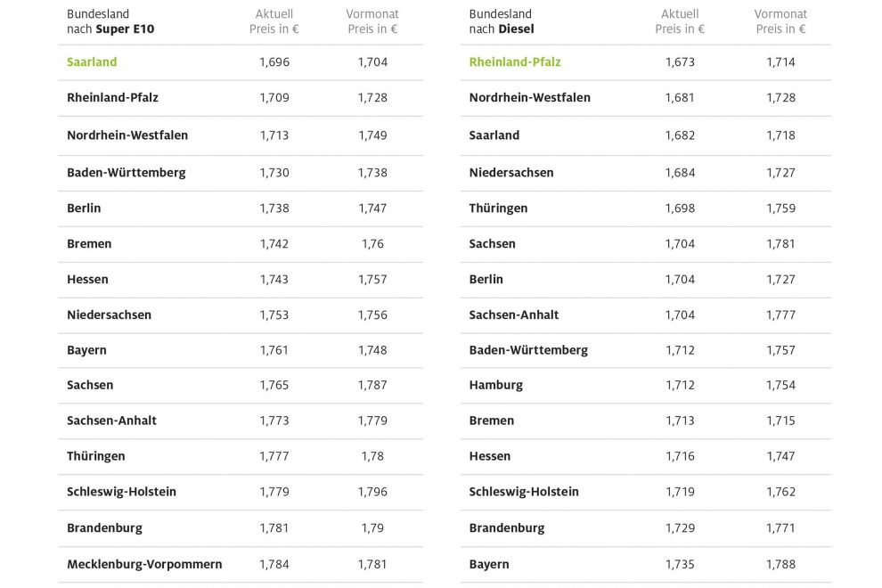
Task: Click the green Saarland entry under Super E10
Action: 92,62
